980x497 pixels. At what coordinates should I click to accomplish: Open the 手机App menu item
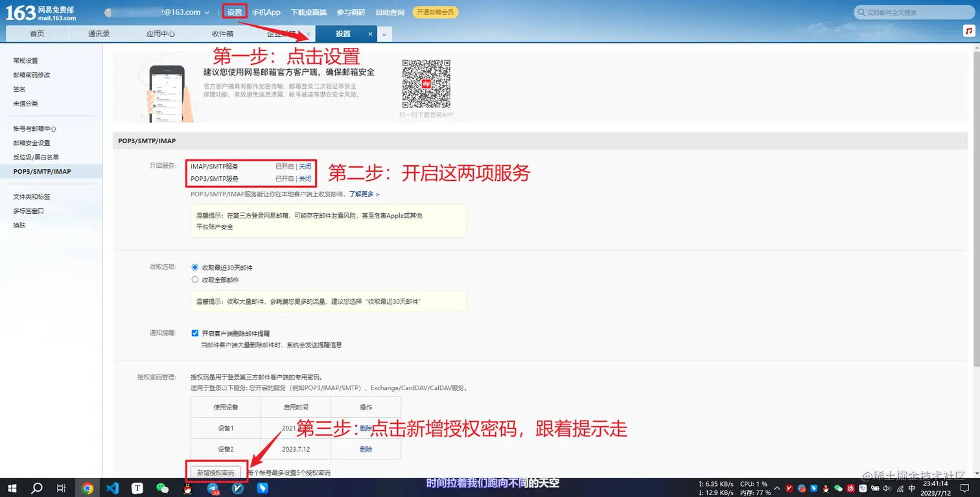[x=266, y=12]
